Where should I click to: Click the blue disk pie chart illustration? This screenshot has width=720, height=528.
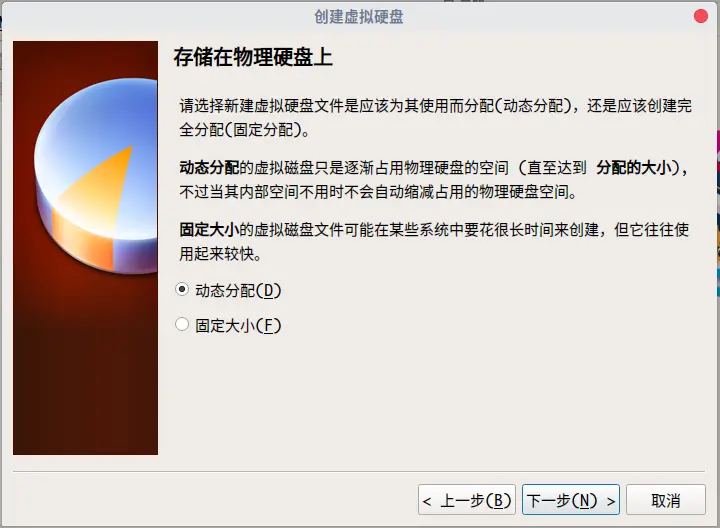point(96,176)
